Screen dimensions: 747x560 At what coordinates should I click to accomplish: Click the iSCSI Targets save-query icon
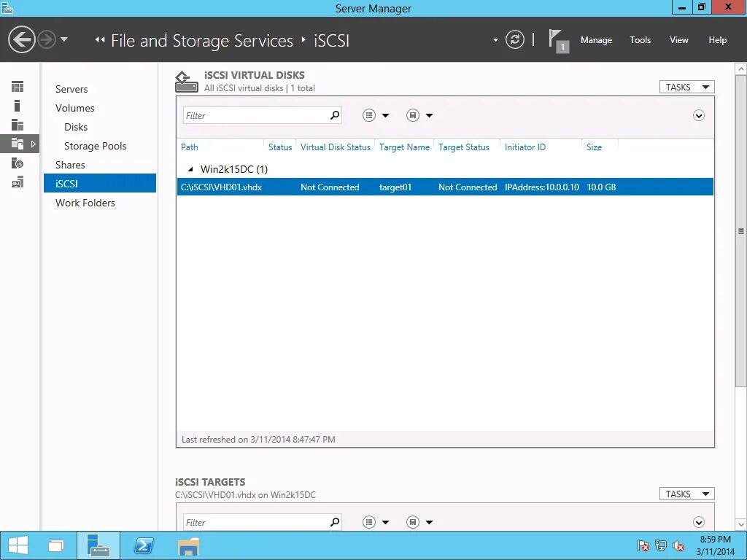[413, 522]
